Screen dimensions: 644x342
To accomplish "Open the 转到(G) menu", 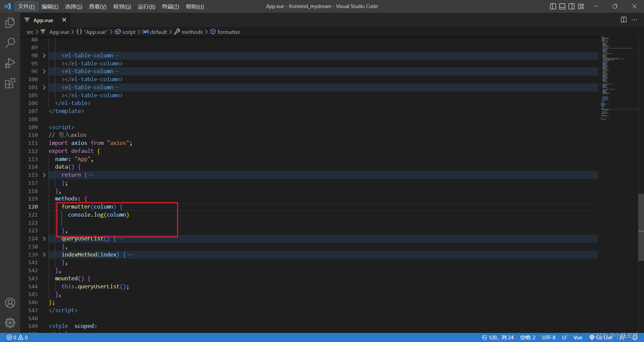I will pyautogui.click(x=122, y=6).
